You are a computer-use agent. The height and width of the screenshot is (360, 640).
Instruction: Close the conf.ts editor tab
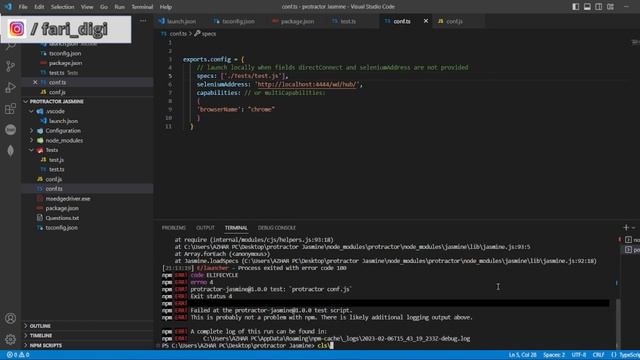click(426, 21)
